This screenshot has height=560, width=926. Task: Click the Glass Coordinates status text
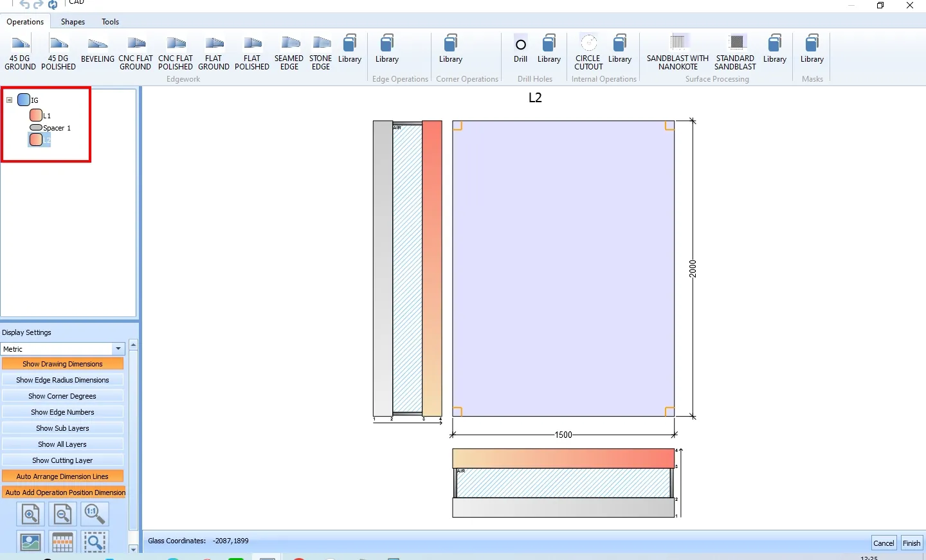[198, 541]
